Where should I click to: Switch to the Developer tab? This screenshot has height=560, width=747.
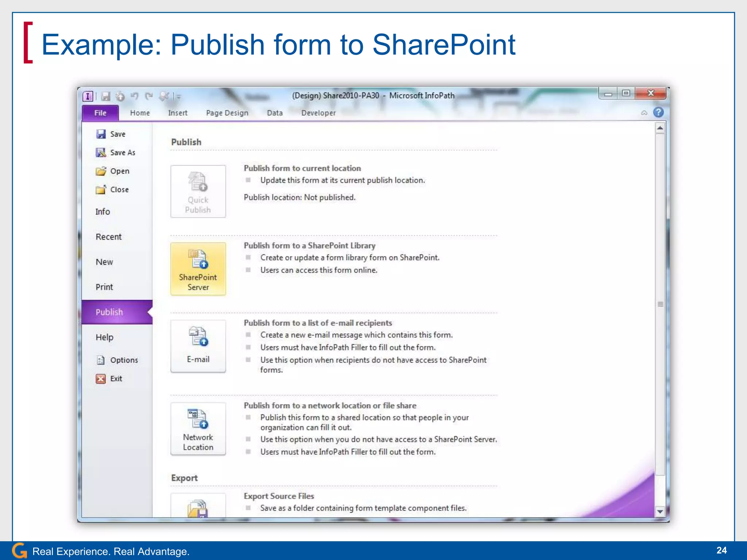click(318, 113)
